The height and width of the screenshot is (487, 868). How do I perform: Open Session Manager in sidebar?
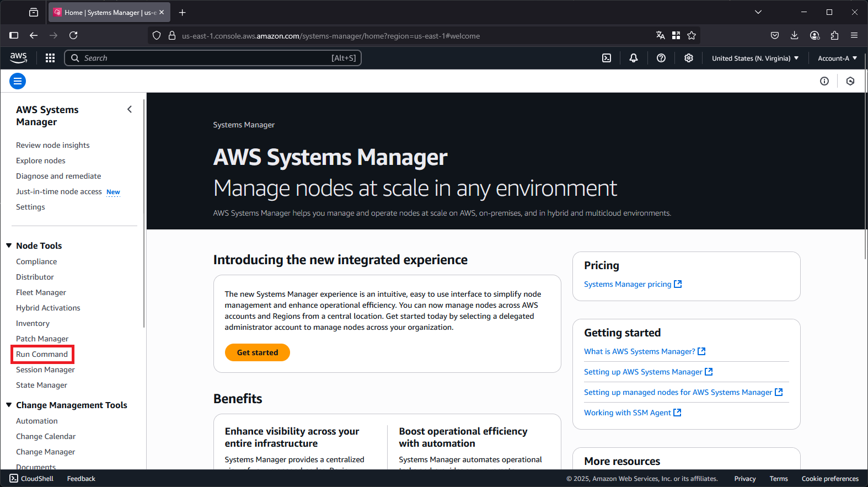tap(45, 370)
